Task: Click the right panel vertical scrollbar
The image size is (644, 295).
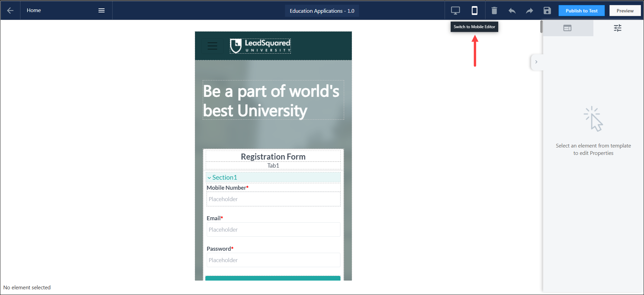Action: pyautogui.click(x=541, y=27)
